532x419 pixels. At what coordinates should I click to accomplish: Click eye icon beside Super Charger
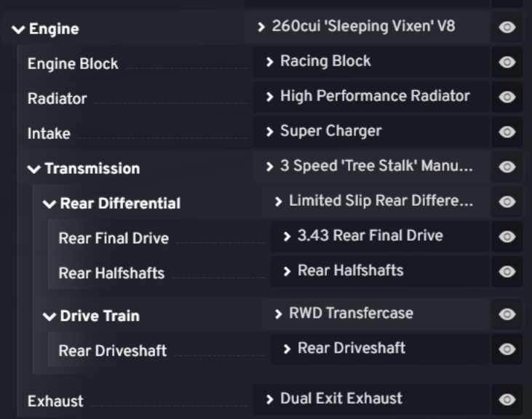[507, 132]
